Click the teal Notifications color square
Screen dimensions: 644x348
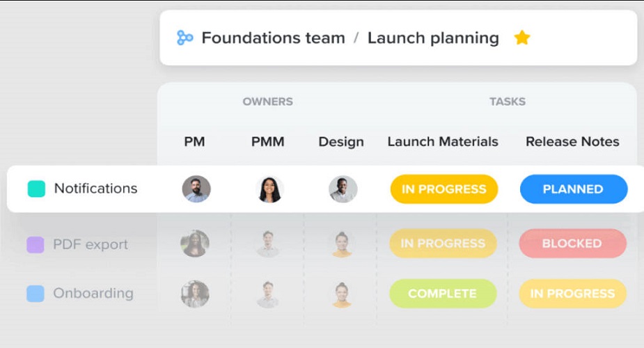(36, 189)
